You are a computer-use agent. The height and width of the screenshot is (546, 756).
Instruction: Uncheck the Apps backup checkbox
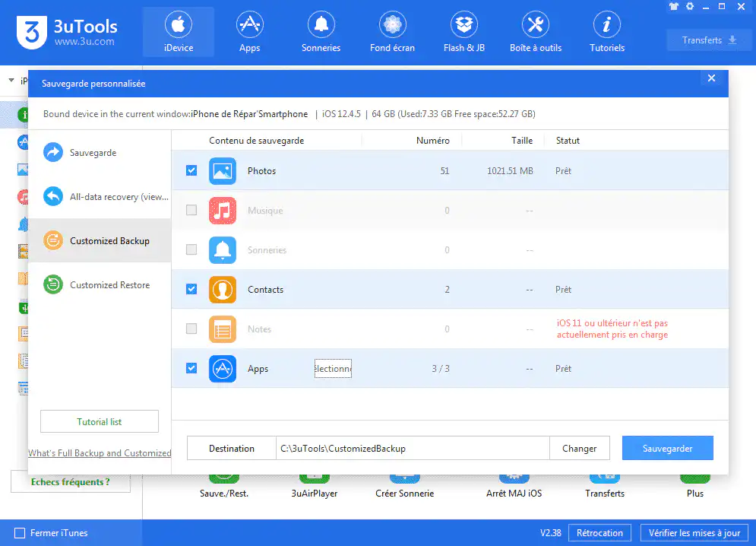pyautogui.click(x=191, y=369)
